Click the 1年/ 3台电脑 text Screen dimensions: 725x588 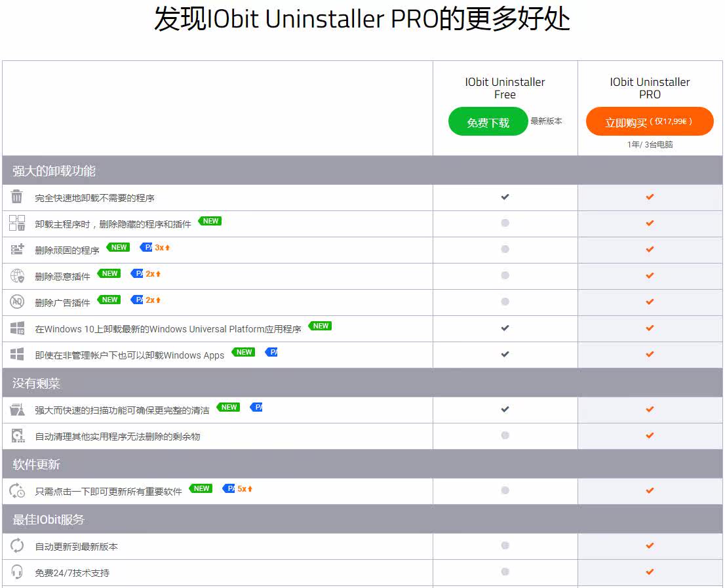[650, 145]
